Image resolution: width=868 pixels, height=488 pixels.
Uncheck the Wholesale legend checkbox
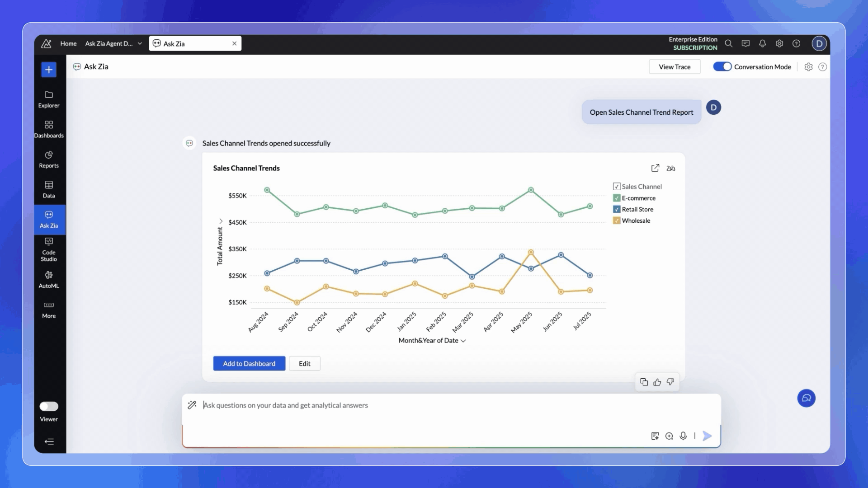pyautogui.click(x=617, y=221)
